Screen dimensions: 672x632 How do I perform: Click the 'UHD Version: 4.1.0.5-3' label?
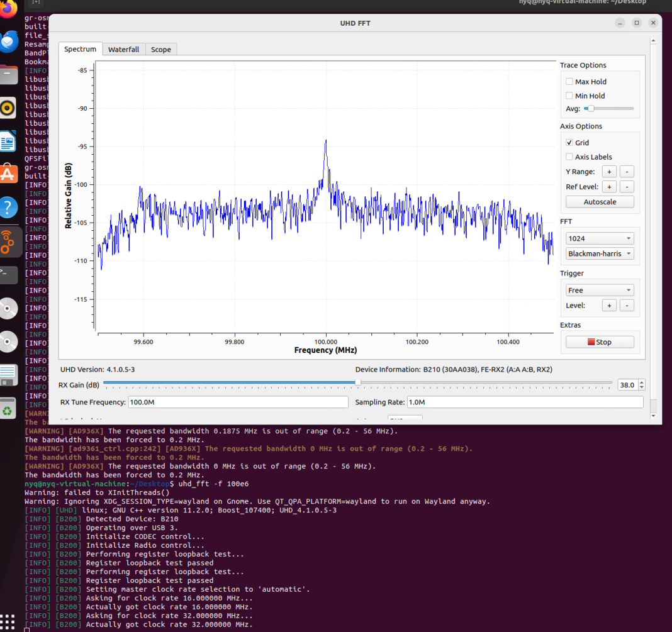98,370
